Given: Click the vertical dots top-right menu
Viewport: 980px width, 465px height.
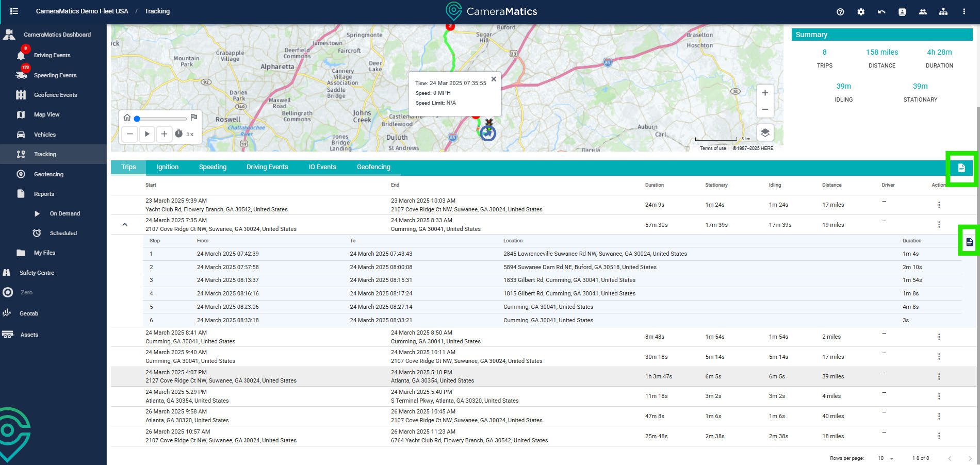Looking at the screenshot, I should (963, 11).
